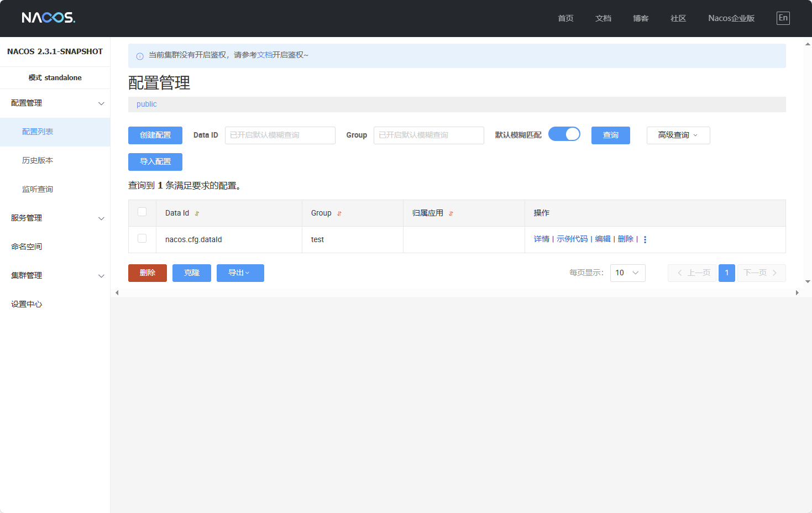Open the three-dot more actions menu
812x513 pixels.
point(645,239)
